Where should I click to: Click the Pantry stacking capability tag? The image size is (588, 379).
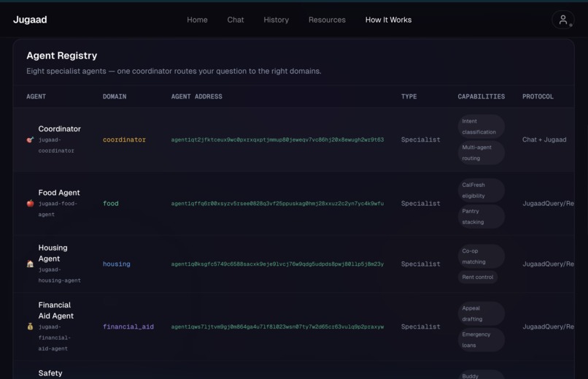tap(481, 216)
